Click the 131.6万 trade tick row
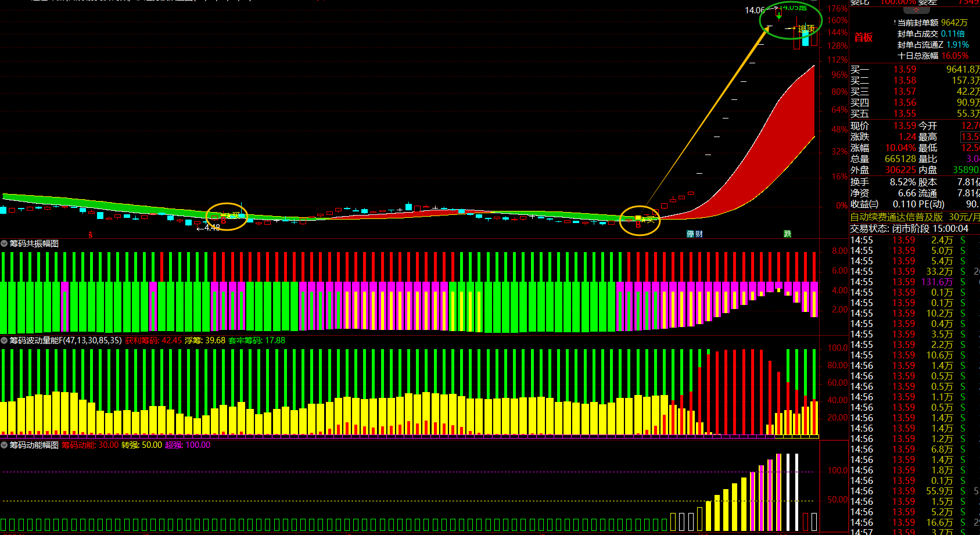980x535 pixels. [x=915, y=282]
